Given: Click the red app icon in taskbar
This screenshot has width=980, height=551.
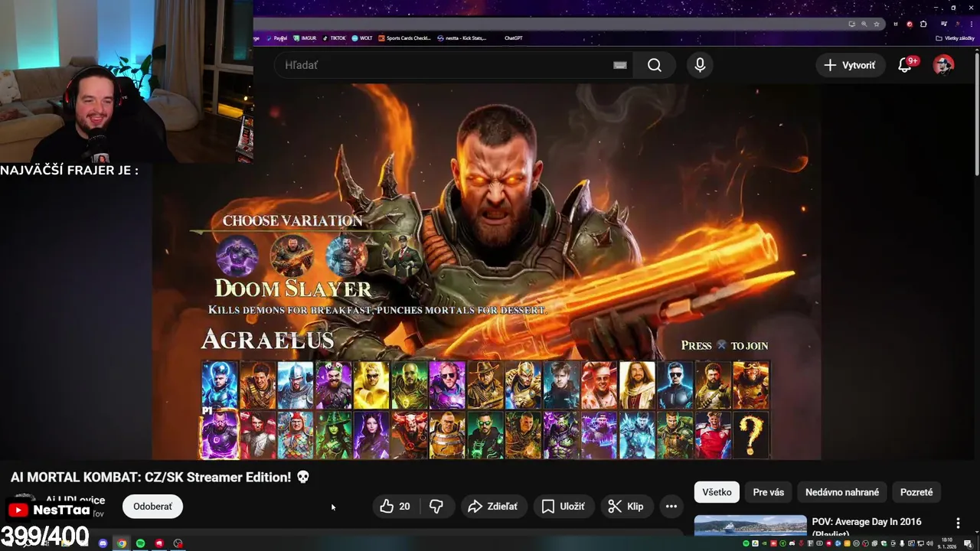Looking at the screenshot, I should point(159,543).
